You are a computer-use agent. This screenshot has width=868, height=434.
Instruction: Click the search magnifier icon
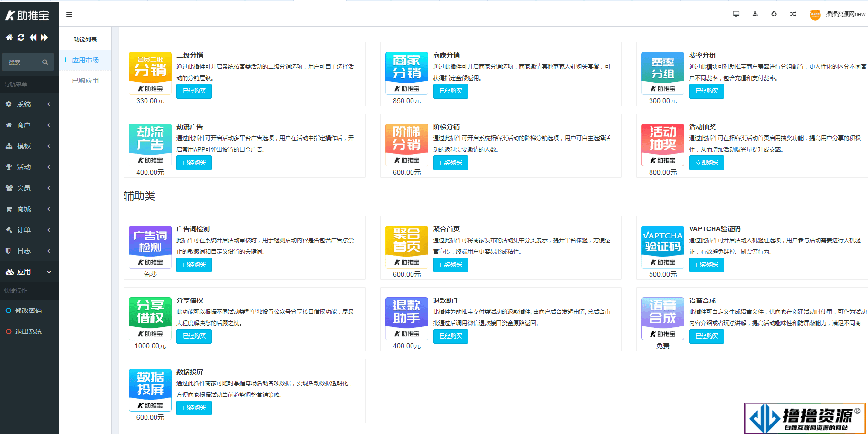tap(45, 62)
